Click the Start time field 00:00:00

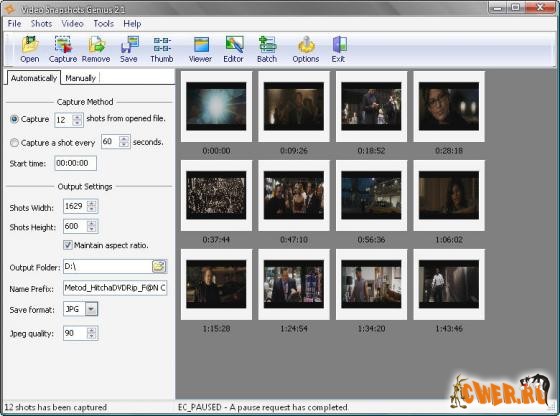[x=75, y=163]
